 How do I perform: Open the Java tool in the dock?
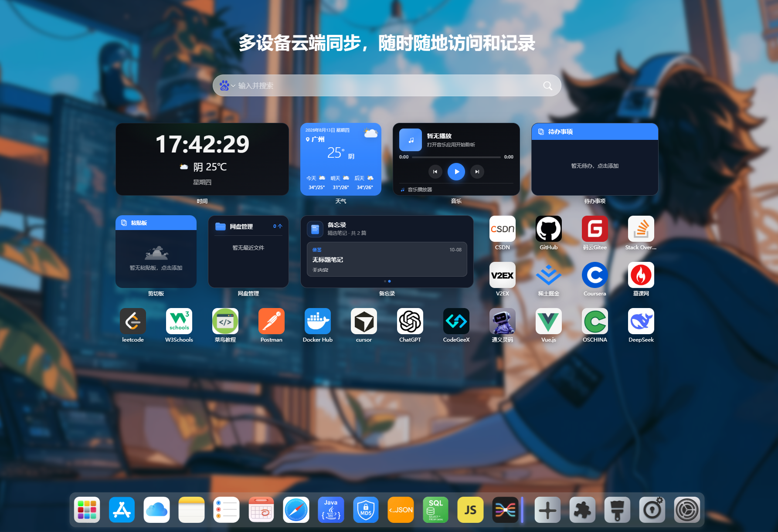coord(331,510)
